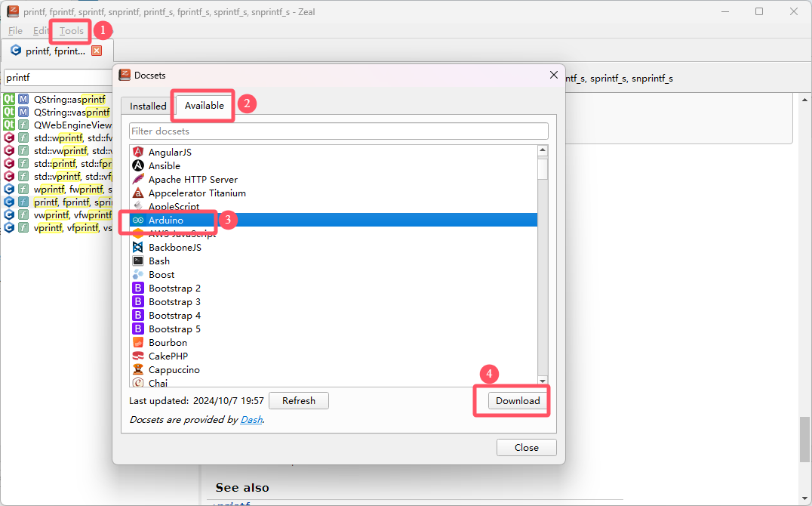
Task: Click the docset list scroll-down arrow
Action: pyautogui.click(x=543, y=381)
